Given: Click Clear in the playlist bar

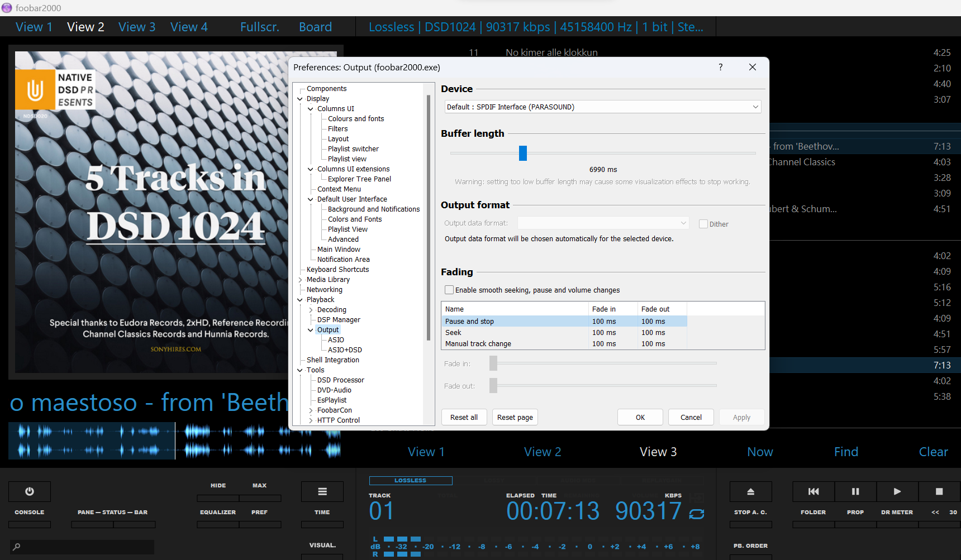Looking at the screenshot, I should (934, 452).
